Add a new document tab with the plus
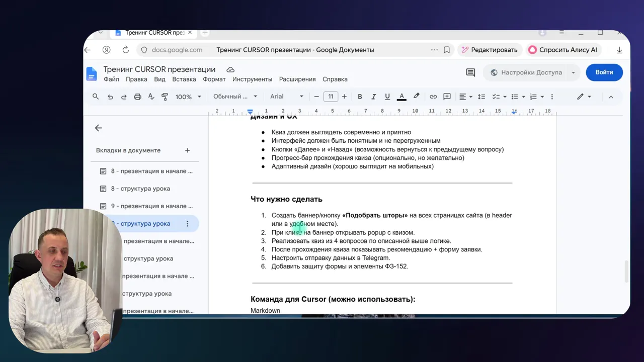Image resolution: width=644 pixels, height=362 pixels. point(187,150)
